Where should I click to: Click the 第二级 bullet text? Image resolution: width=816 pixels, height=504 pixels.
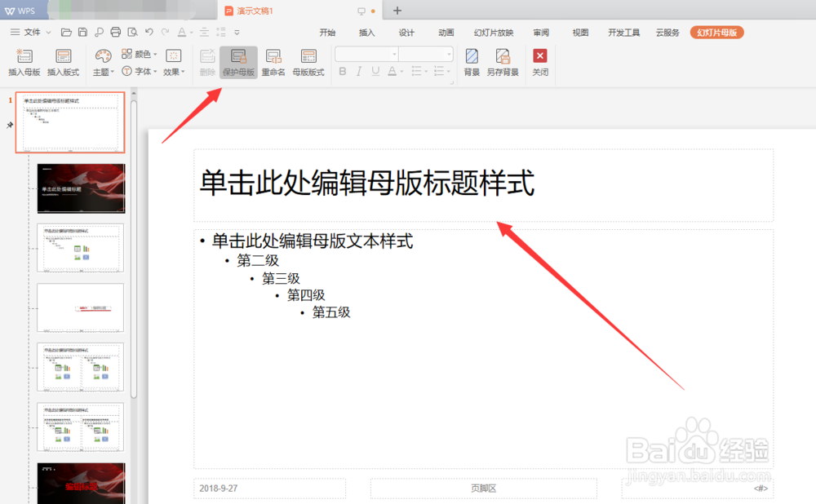coord(258,260)
